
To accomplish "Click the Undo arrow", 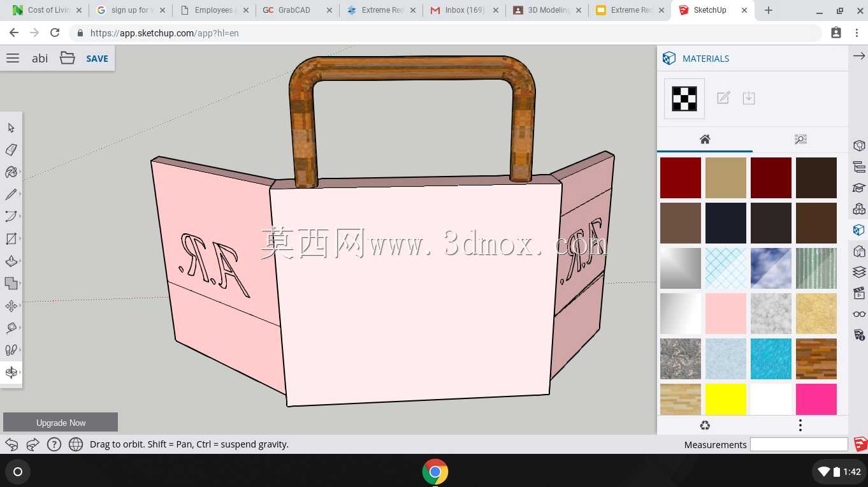I will (11, 444).
